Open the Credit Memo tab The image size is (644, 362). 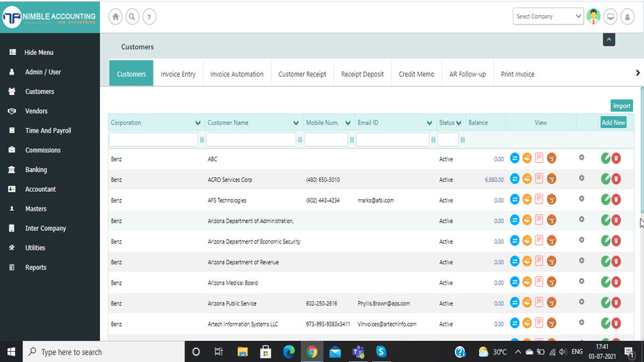416,74
